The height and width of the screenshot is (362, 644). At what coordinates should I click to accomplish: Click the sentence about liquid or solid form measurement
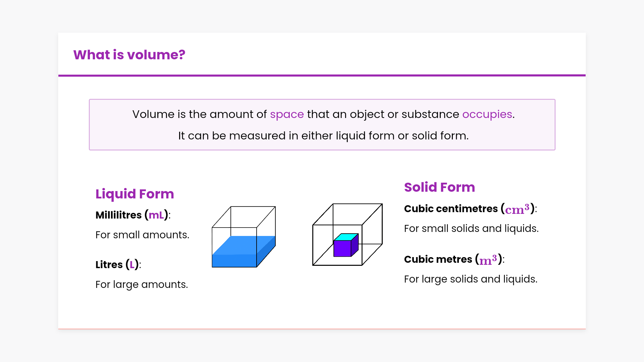323,136
